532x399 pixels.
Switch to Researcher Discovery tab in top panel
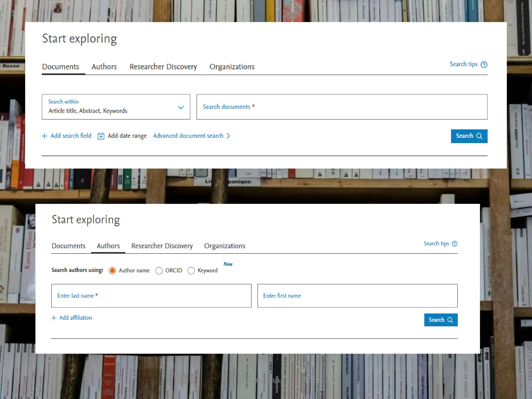click(163, 67)
